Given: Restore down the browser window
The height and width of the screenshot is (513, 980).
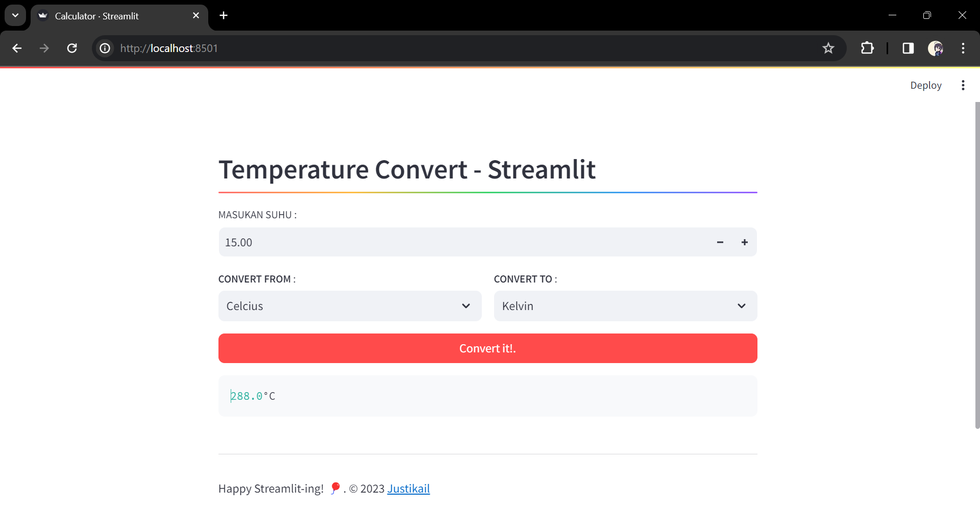Looking at the screenshot, I should pyautogui.click(x=927, y=15).
